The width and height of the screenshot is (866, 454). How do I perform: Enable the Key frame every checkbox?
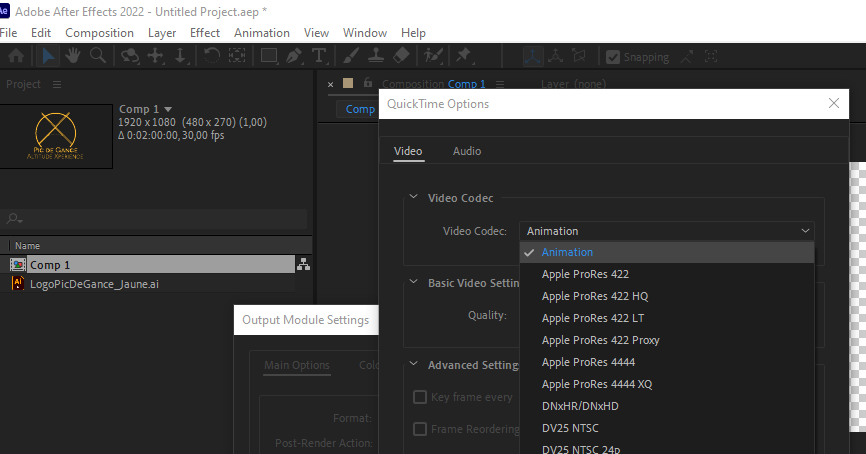pyautogui.click(x=420, y=397)
